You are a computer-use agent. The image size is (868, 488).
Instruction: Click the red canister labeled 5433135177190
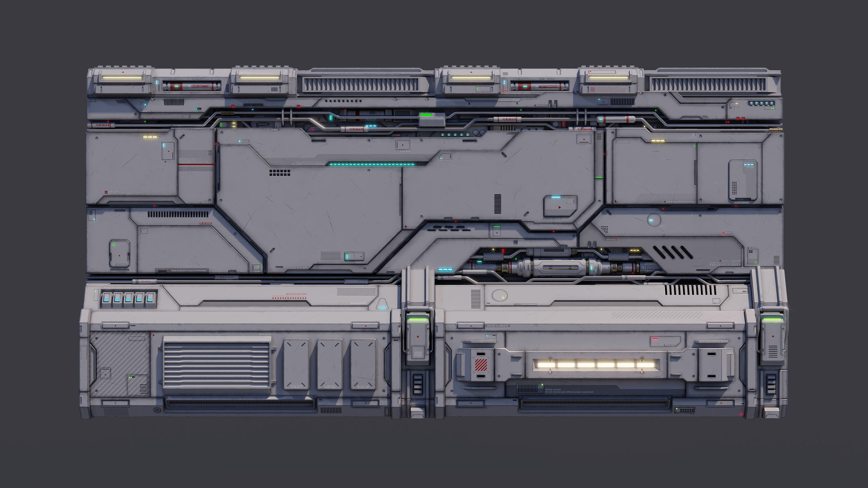pos(192,86)
